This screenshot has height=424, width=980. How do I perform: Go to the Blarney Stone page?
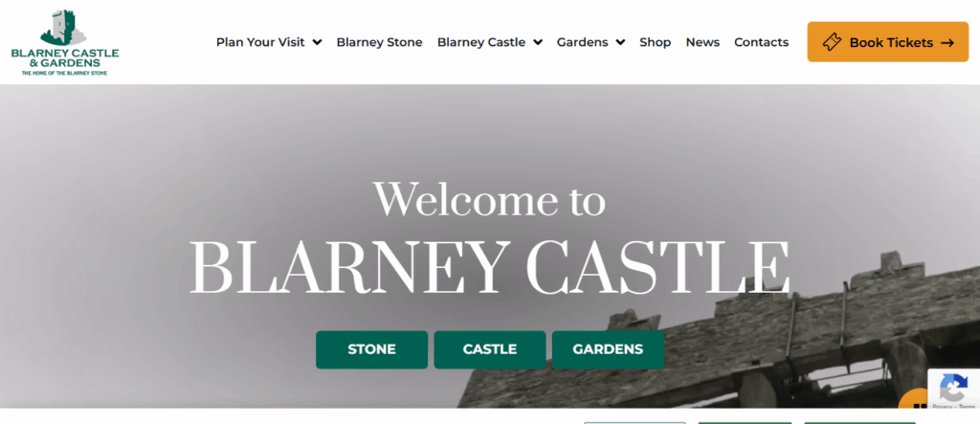click(x=379, y=42)
